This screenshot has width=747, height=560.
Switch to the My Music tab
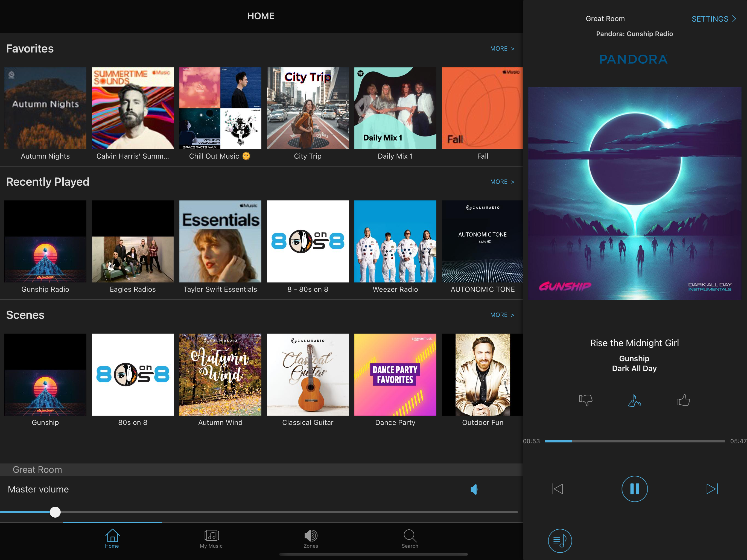[x=211, y=538]
